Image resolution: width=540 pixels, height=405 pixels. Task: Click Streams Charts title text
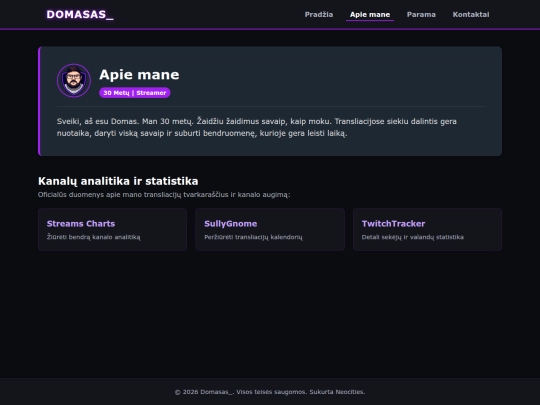81,224
